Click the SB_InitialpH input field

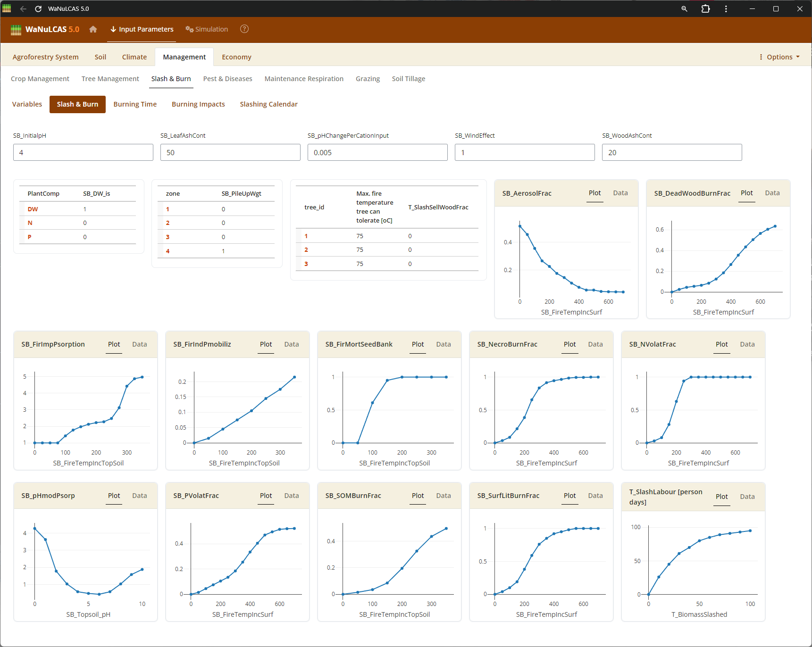click(83, 152)
